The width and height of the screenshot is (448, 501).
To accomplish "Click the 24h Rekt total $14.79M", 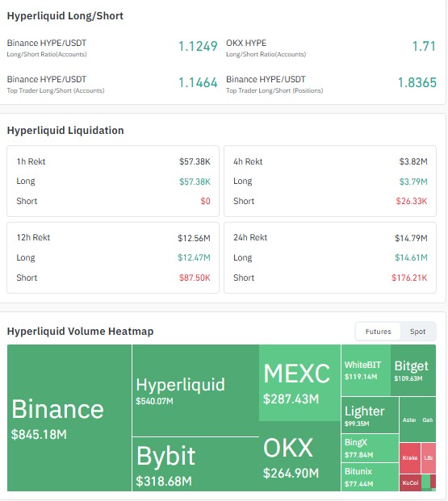I will pos(411,238).
